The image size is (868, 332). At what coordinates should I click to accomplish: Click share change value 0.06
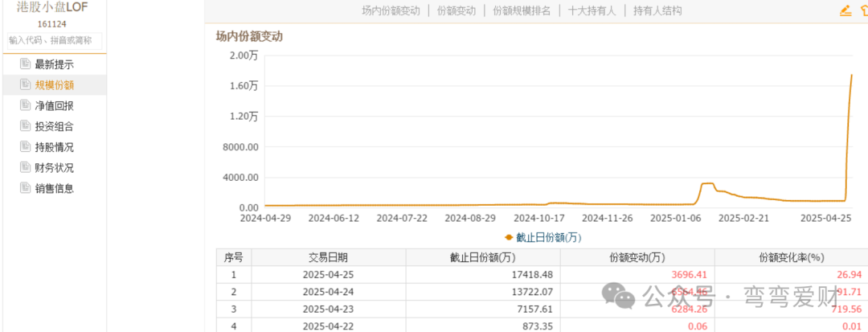(x=698, y=326)
